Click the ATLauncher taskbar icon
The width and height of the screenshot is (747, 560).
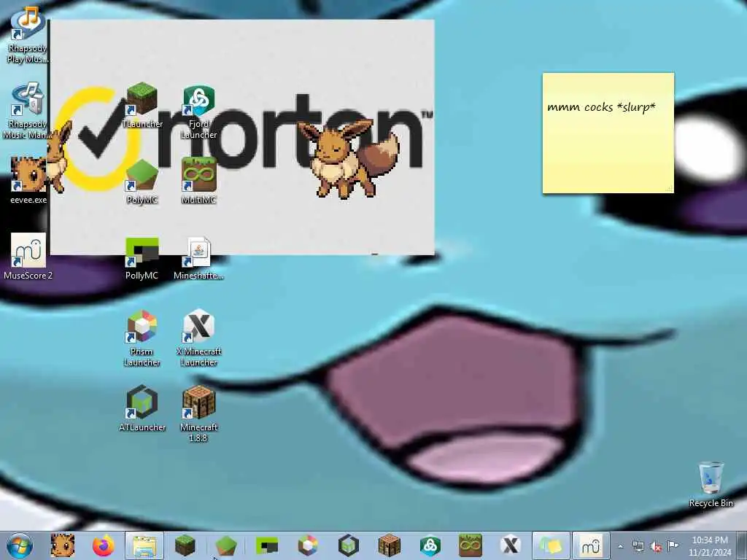coord(348,545)
